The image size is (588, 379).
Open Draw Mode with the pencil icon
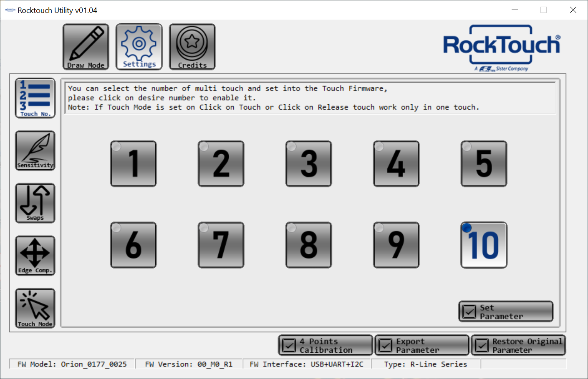tap(86, 47)
